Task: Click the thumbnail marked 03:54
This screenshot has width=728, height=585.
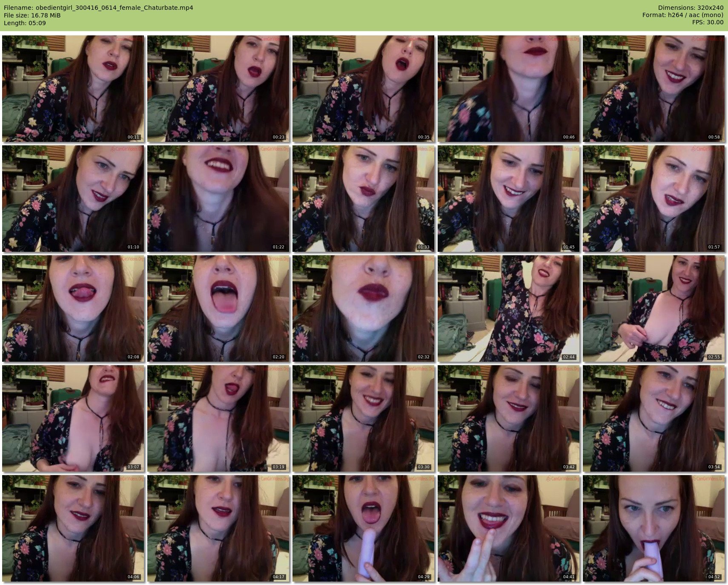Action: tap(653, 418)
